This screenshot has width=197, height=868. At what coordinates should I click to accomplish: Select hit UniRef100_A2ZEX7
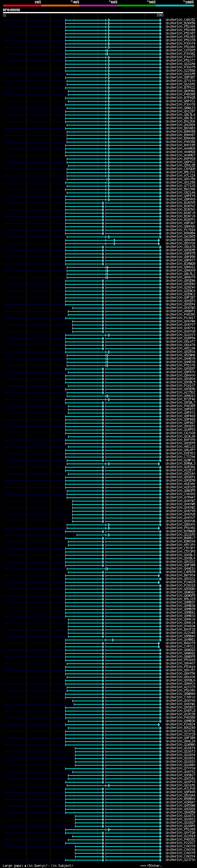[x=180, y=470]
